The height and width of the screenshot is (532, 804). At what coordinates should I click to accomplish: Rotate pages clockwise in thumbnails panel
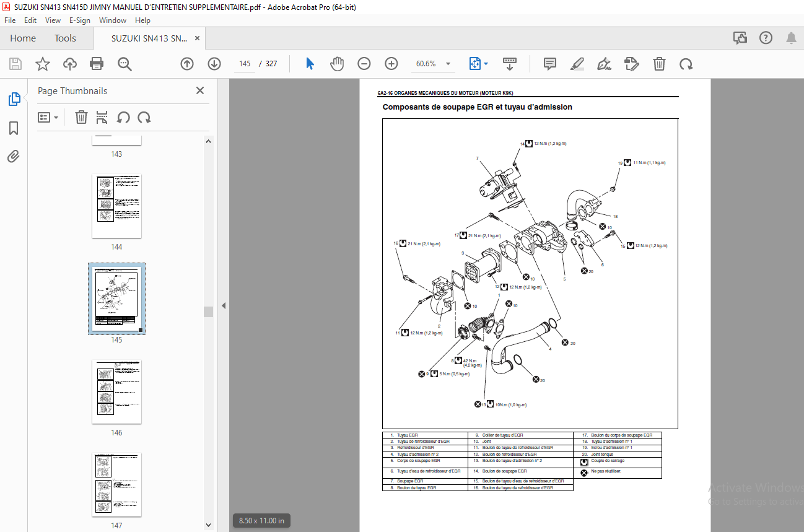[144, 117]
